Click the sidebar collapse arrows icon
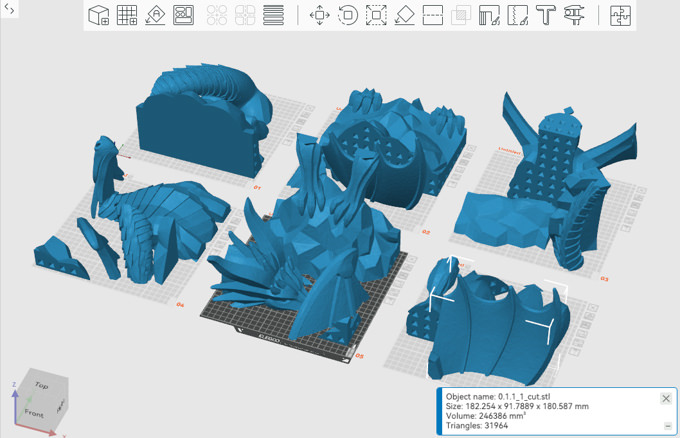This screenshot has height=438, width=680. (x=10, y=9)
